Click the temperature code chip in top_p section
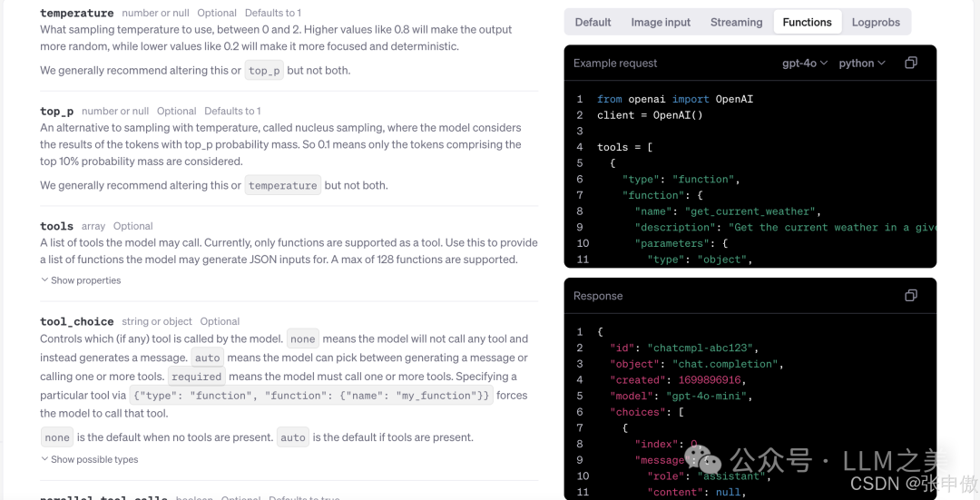Viewport: 980px width, 500px height. [282, 185]
